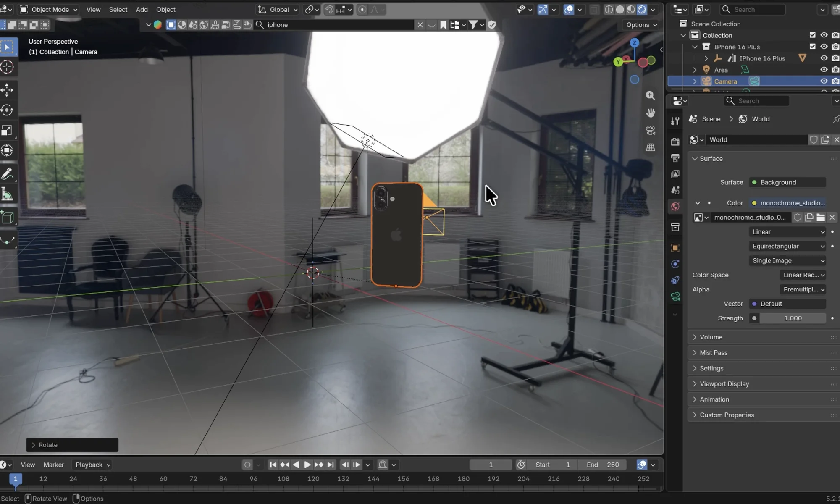Open the Equirectangular projection dropdown
The height and width of the screenshot is (504, 840).
788,246
